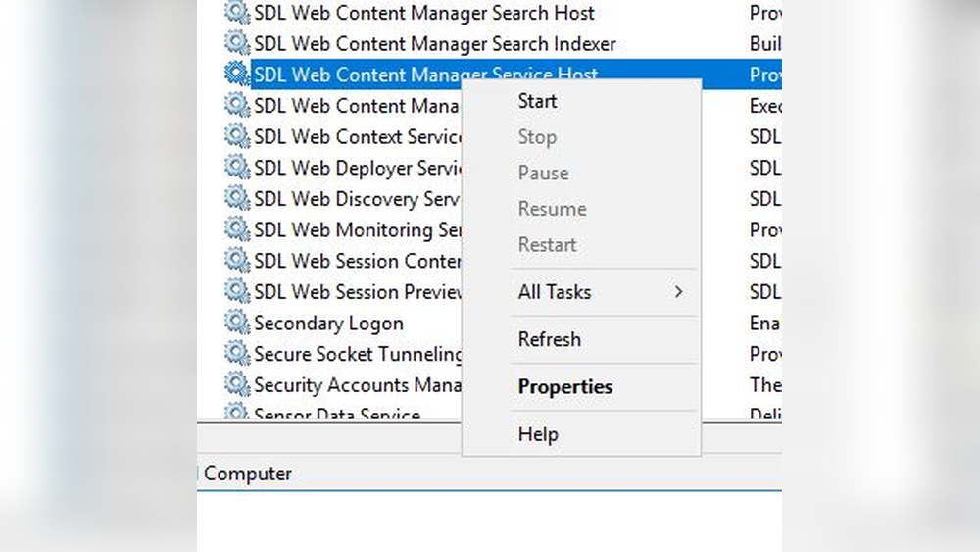
Task: Choose Start in the context menu
Action: 537,101
